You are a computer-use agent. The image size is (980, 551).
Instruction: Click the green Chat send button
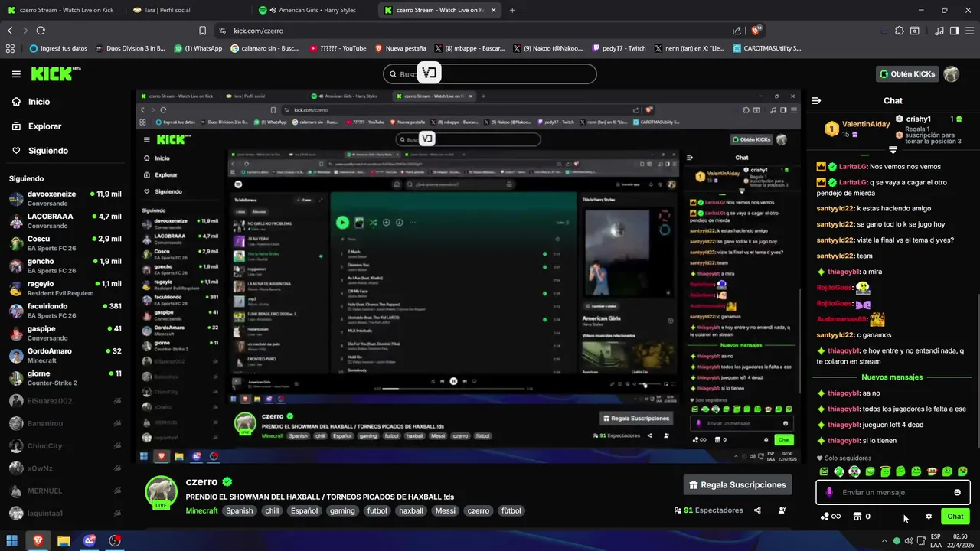coord(955,517)
